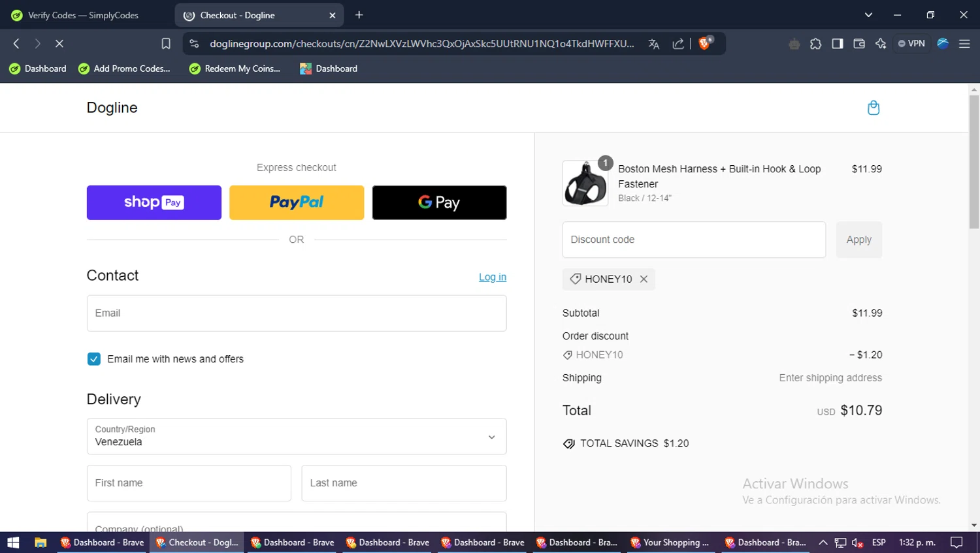The height and width of the screenshot is (553, 980).
Task: Show hidden system tray icons
Action: pos(823,543)
